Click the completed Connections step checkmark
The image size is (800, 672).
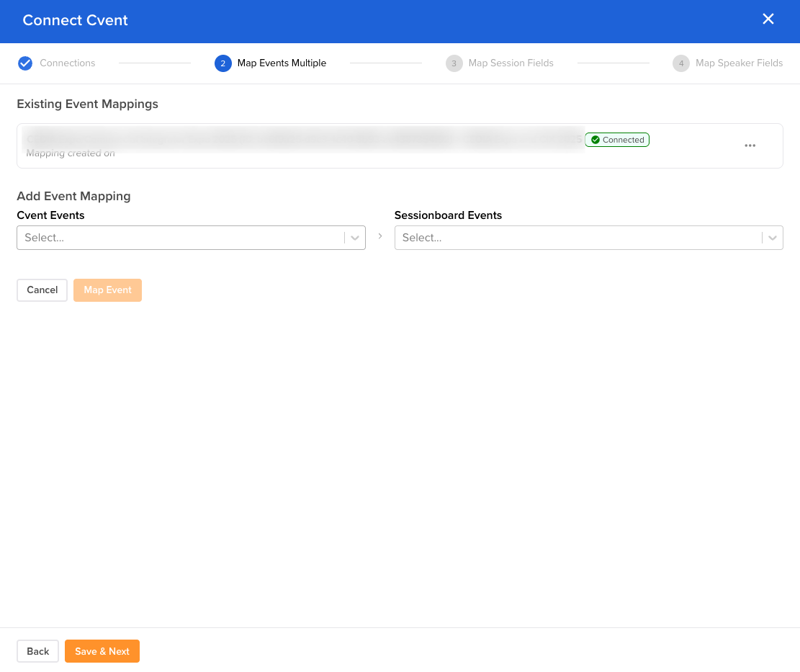[25, 63]
